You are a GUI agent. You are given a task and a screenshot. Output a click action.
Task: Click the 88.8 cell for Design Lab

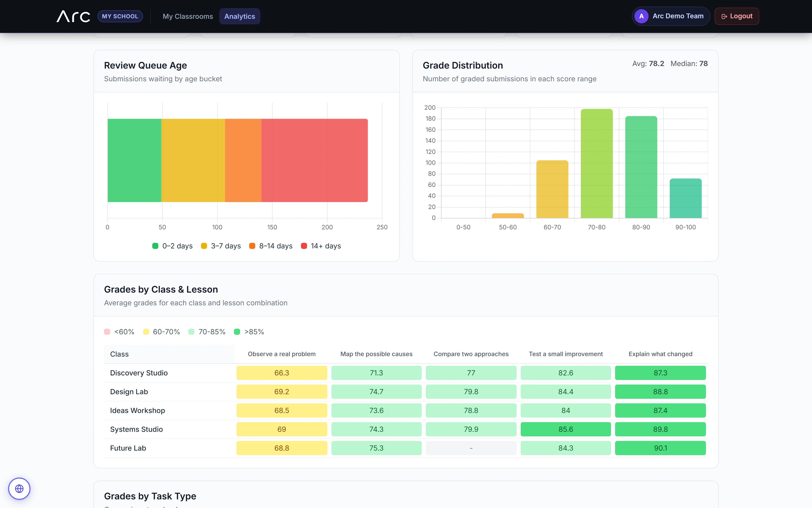click(660, 392)
